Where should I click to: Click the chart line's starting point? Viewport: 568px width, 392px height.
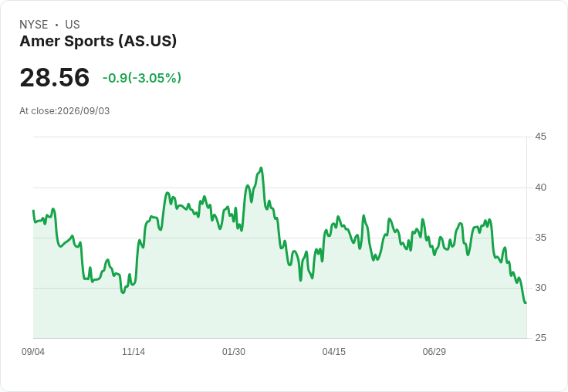(x=33, y=211)
